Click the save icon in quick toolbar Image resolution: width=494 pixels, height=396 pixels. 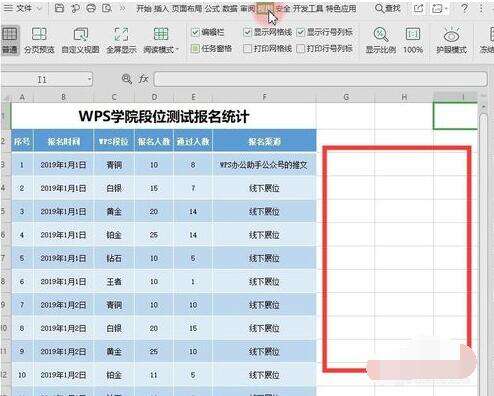click(59, 8)
